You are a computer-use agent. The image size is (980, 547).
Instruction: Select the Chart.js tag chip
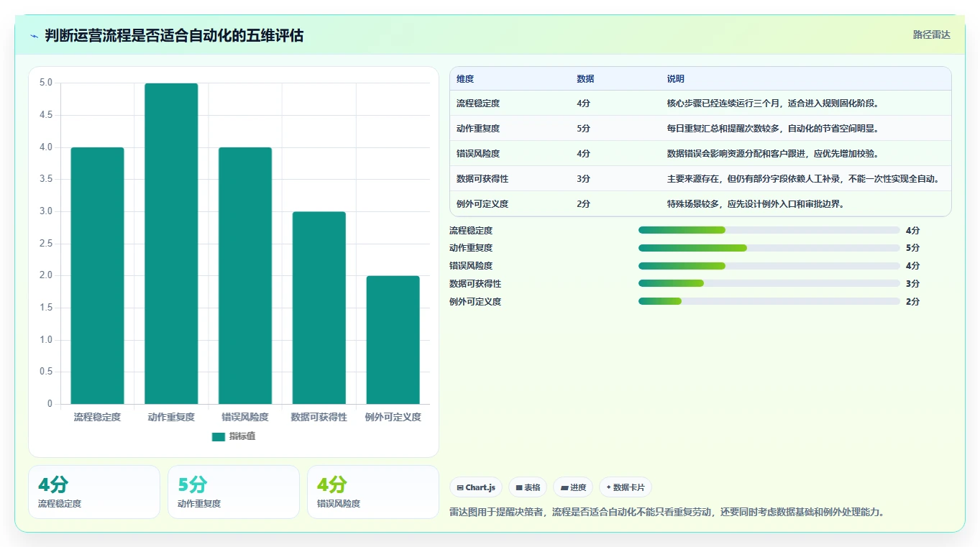pyautogui.click(x=476, y=487)
